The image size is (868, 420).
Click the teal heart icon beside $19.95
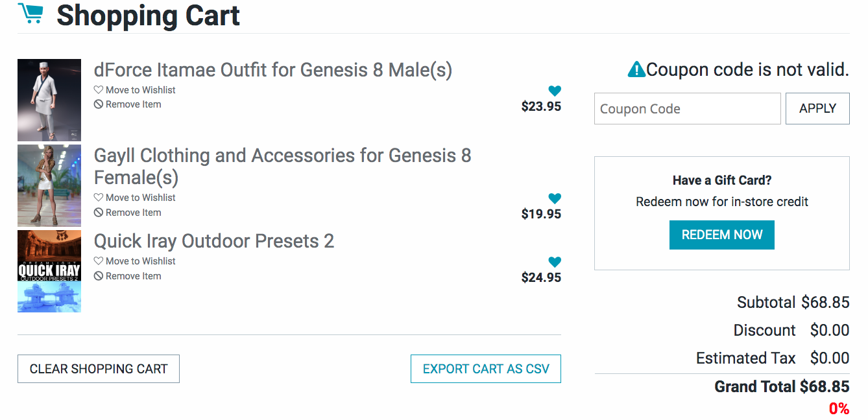pyautogui.click(x=554, y=199)
